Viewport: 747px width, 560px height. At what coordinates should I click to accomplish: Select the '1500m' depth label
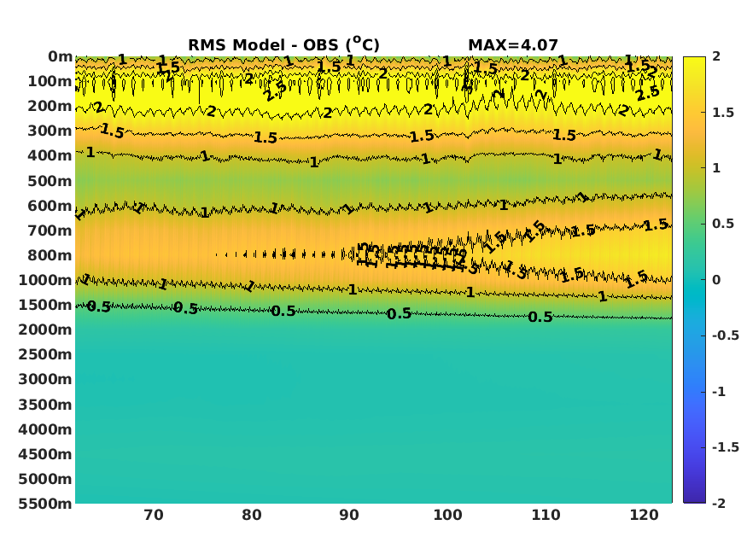[45, 305]
